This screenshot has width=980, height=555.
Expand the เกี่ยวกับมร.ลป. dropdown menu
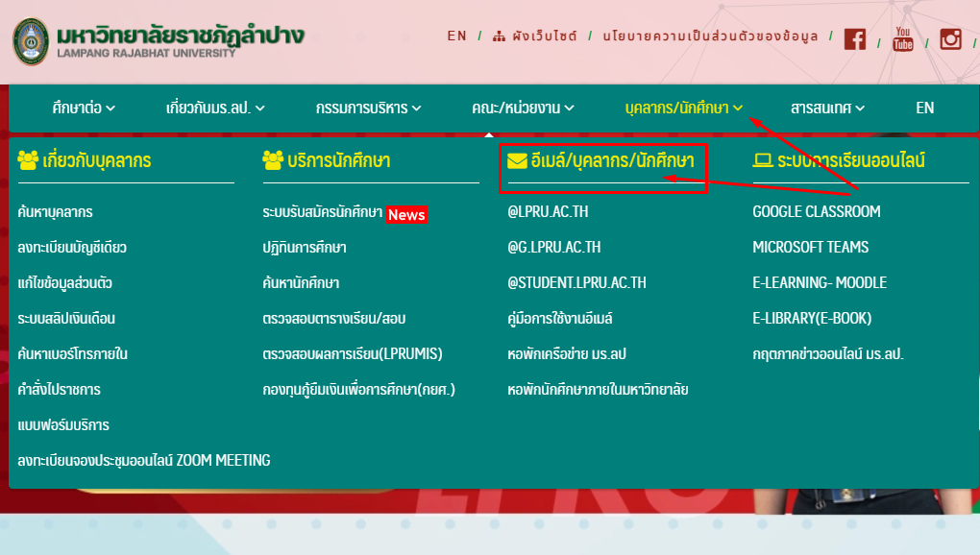[215, 108]
